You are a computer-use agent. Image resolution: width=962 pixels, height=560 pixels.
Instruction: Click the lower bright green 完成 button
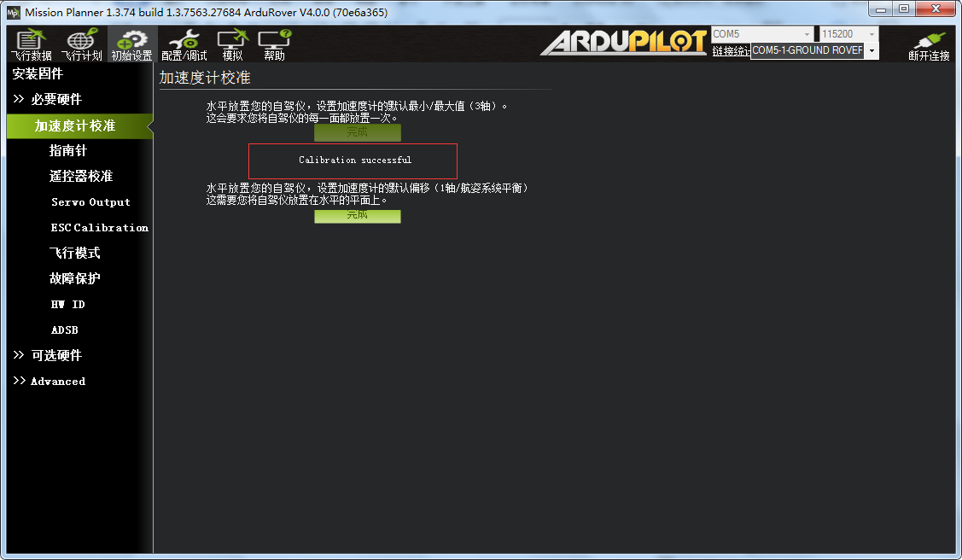[357, 215]
